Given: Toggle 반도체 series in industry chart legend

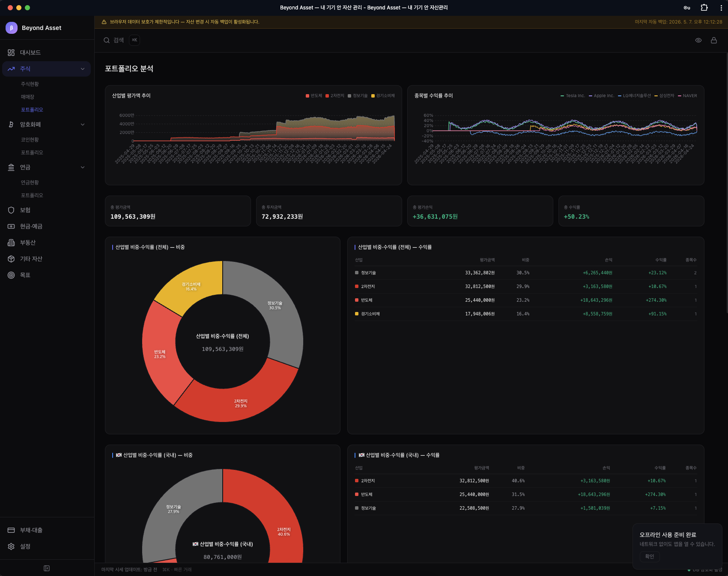Looking at the screenshot, I should pyautogui.click(x=314, y=96).
